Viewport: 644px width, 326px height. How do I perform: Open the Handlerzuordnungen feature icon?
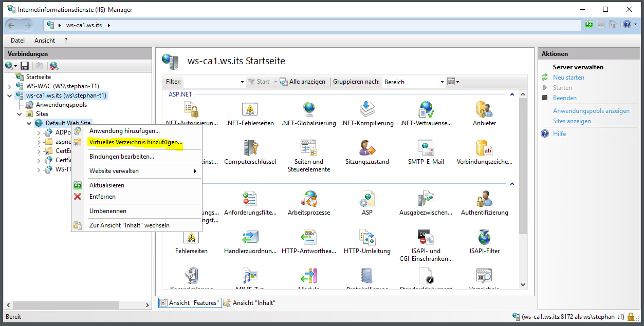(x=250, y=237)
